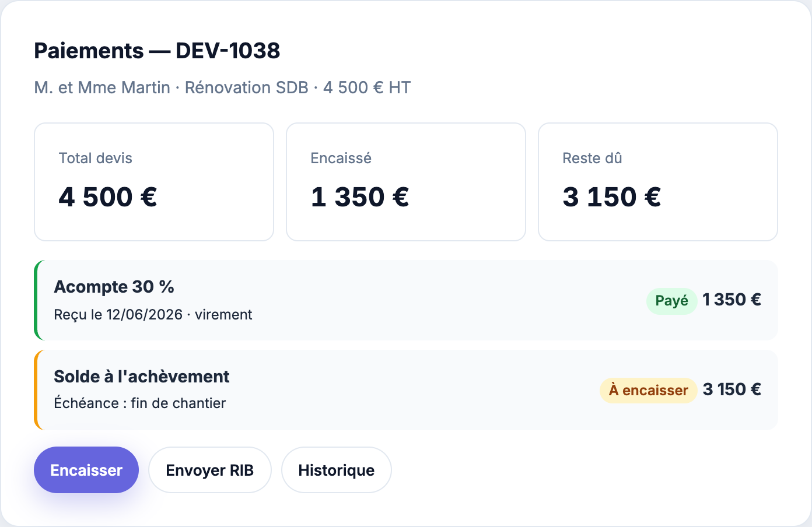Click the 1 350 € amount in Acompte row

(x=731, y=300)
